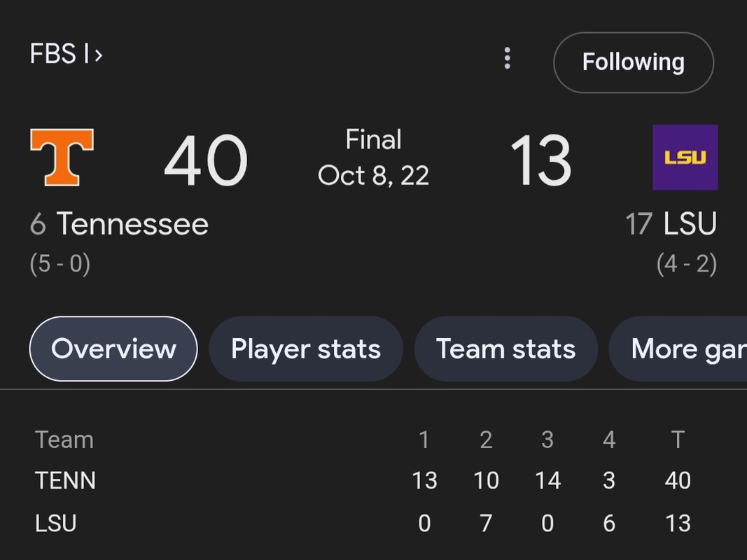
Task: Click the purple LSU team logo
Action: 685,157
